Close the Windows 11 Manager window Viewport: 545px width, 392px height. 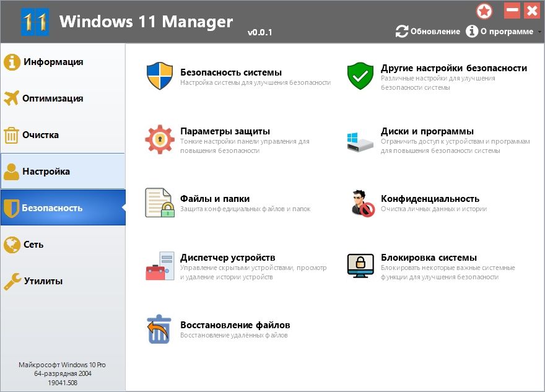coord(532,11)
